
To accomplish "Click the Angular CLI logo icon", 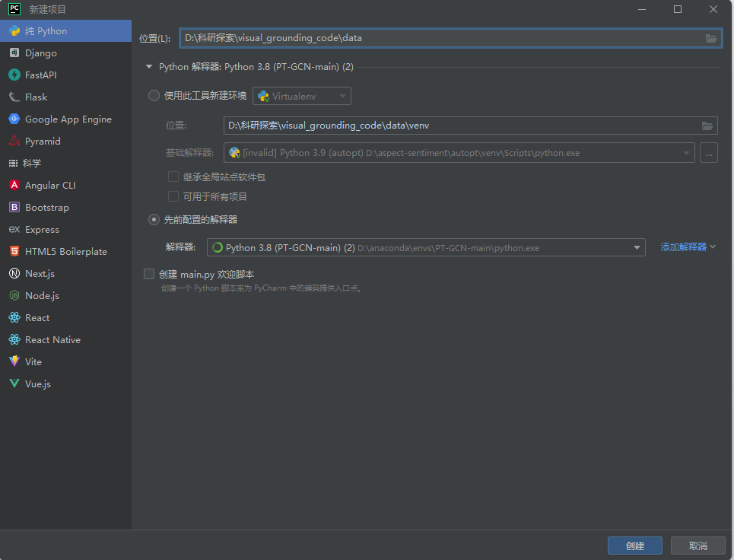I will [14, 185].
